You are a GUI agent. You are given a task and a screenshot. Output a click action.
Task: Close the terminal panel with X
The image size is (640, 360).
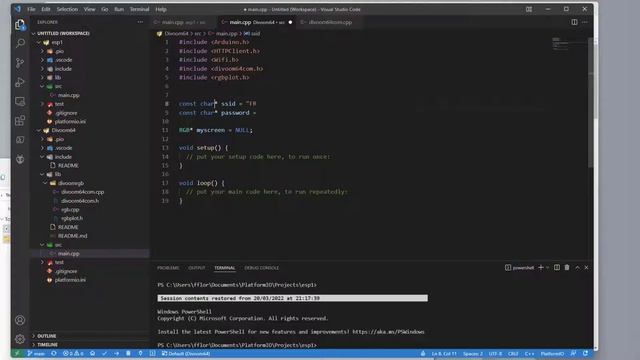(587, 267)
